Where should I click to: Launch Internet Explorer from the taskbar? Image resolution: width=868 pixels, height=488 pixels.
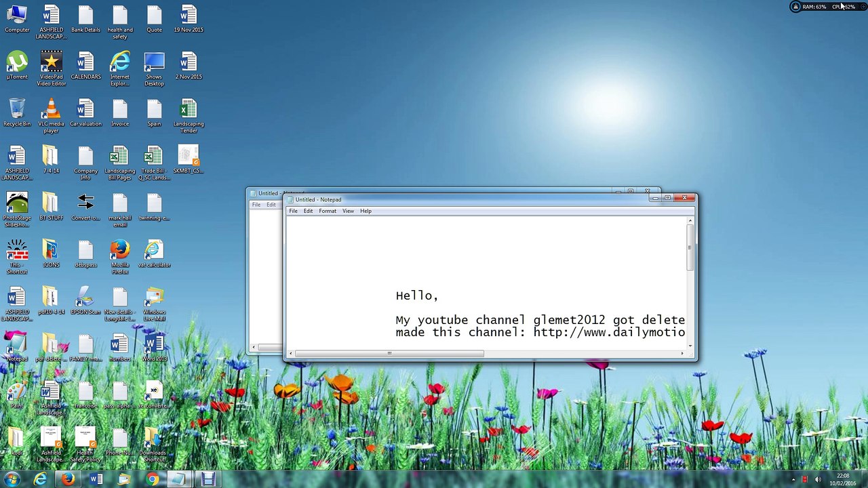click(41, 479)
